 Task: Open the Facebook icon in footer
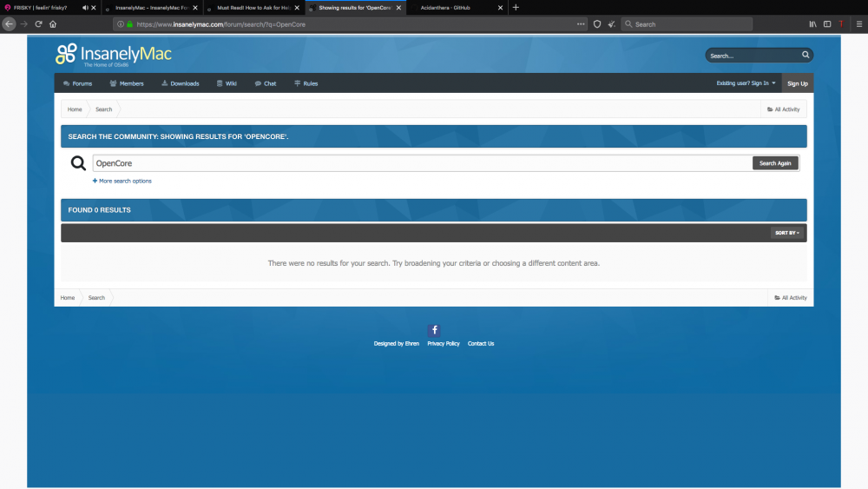click(x=434, y=330)
